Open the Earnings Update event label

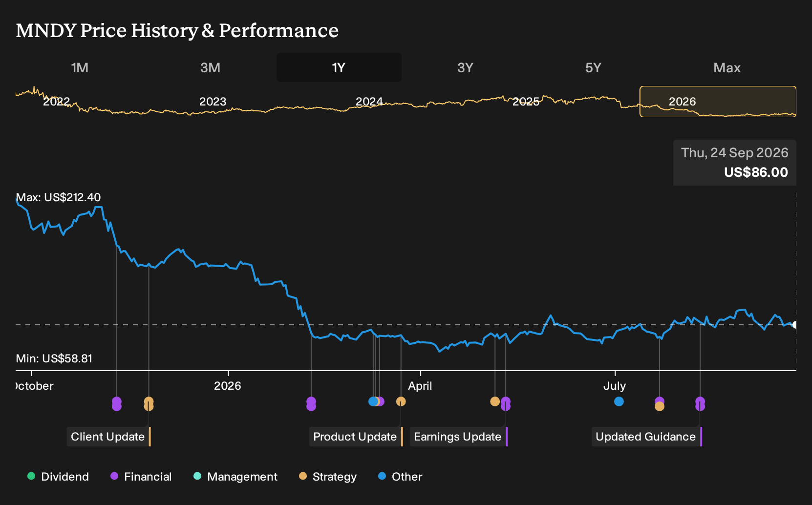[x=459, y=437]
